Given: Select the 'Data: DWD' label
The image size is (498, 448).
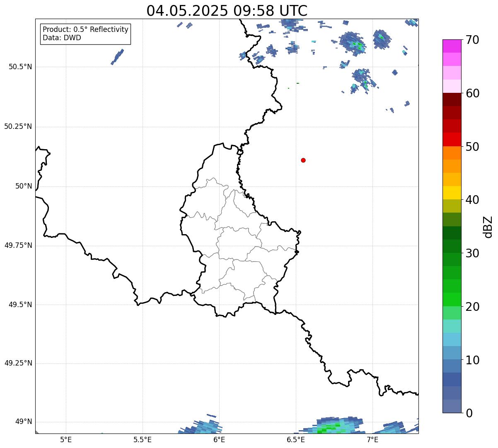Looking at the screenshot, I should (62, 38).
